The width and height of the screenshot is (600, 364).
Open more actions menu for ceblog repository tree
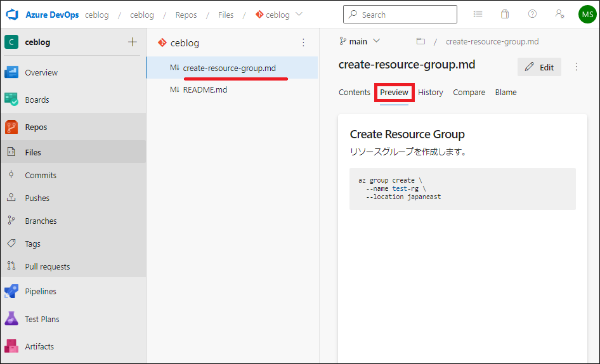303,42
